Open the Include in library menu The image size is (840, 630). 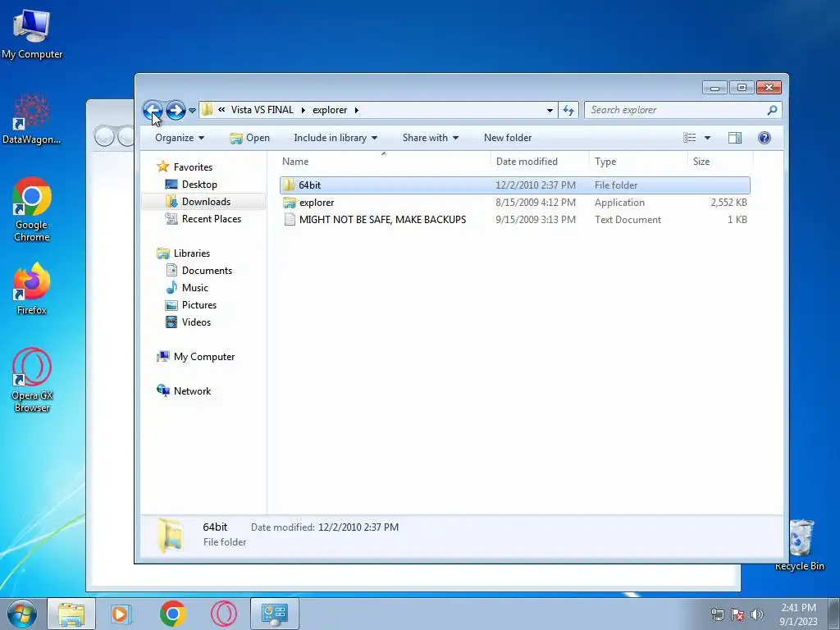(336, 138)
